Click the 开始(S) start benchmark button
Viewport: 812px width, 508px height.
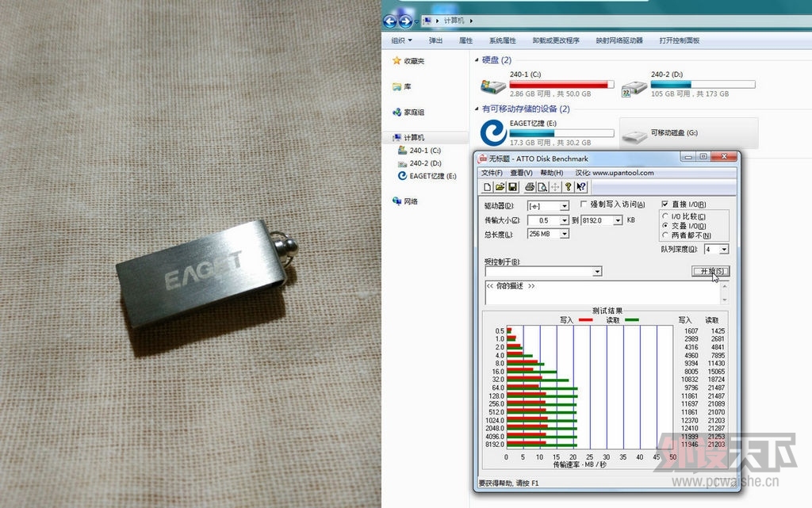711,271
